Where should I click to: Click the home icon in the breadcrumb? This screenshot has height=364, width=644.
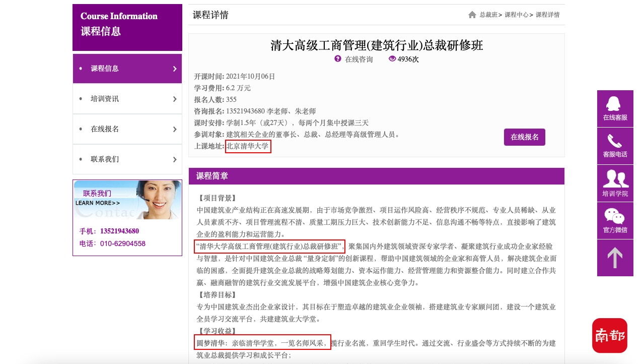point(472,15)
